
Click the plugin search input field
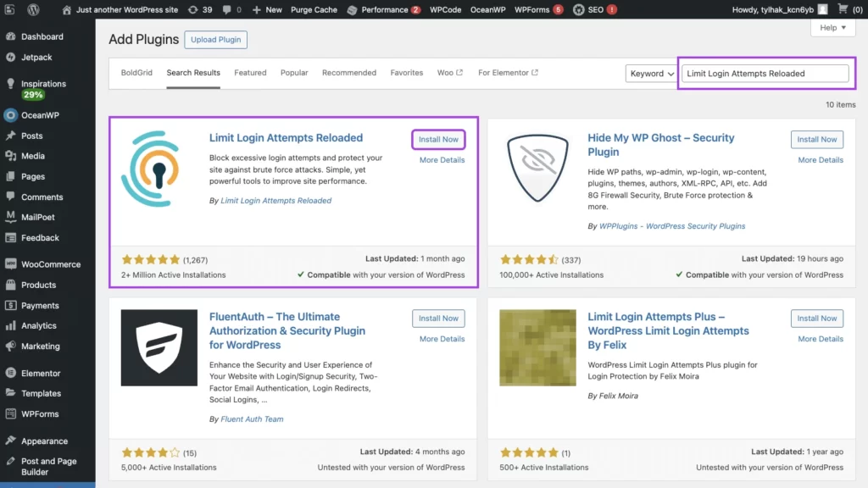tap(765, 74)
